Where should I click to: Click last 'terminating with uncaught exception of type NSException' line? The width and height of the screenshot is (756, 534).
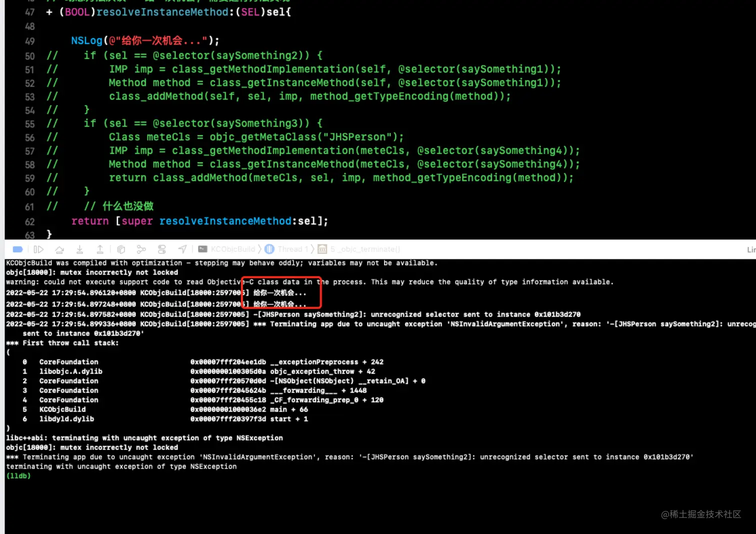pos(121,466)
